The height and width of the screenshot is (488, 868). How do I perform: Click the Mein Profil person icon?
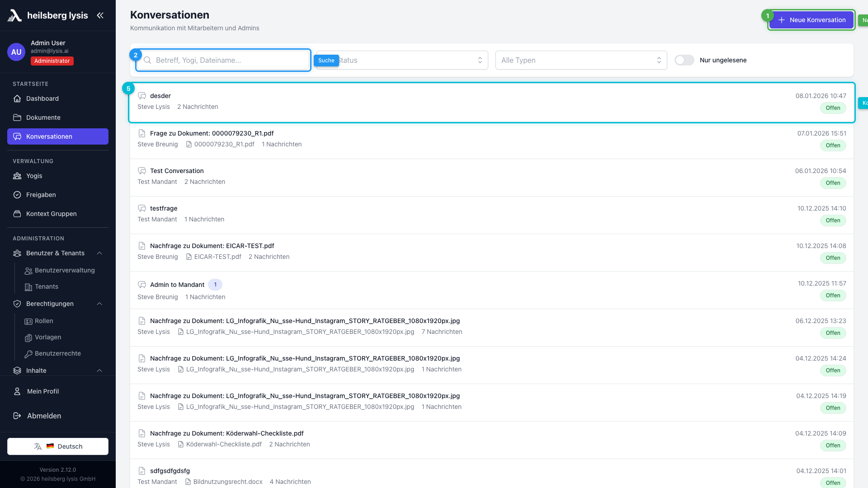(17, 391)
